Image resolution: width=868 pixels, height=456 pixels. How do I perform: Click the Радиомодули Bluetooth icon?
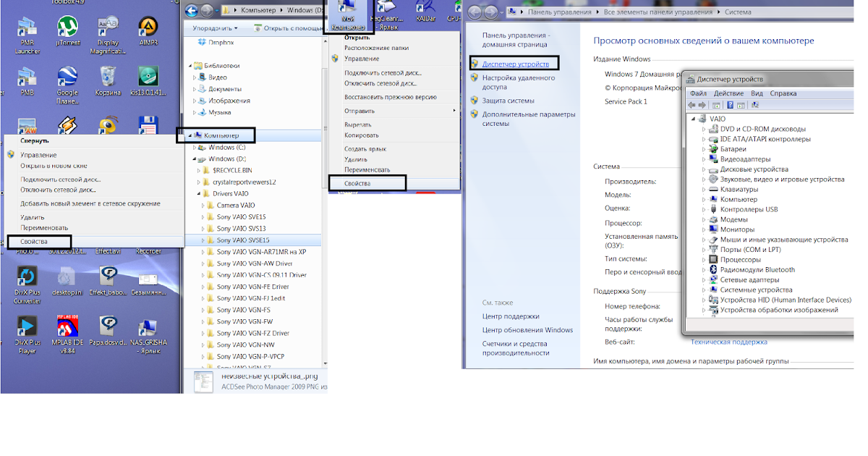714,270
